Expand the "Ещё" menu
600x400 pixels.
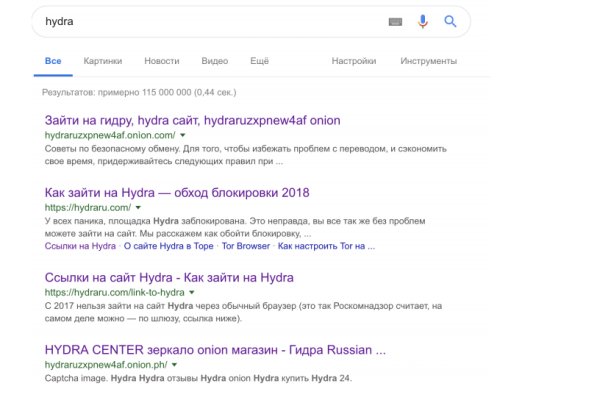coord(259,61)
